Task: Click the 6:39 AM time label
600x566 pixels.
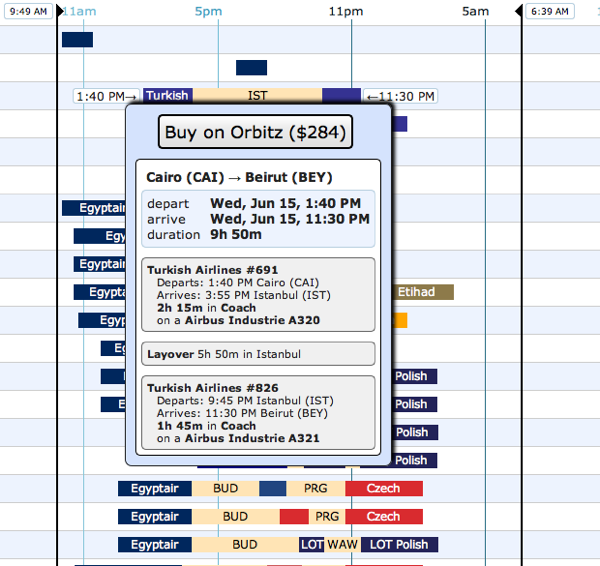Action: [x=550, y=11]
